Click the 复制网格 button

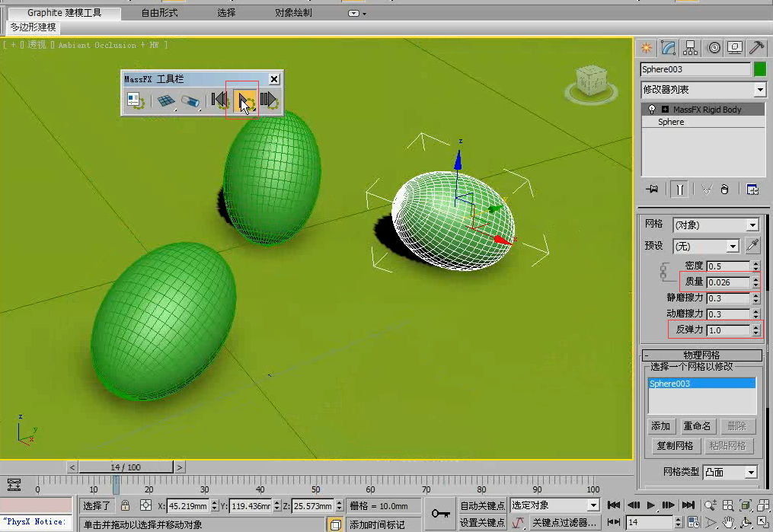point(675,446)
